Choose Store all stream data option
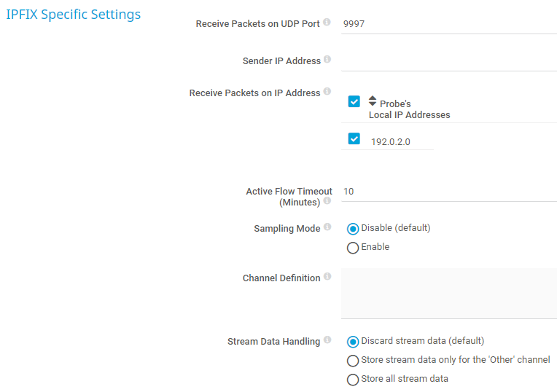 [353, 380]
